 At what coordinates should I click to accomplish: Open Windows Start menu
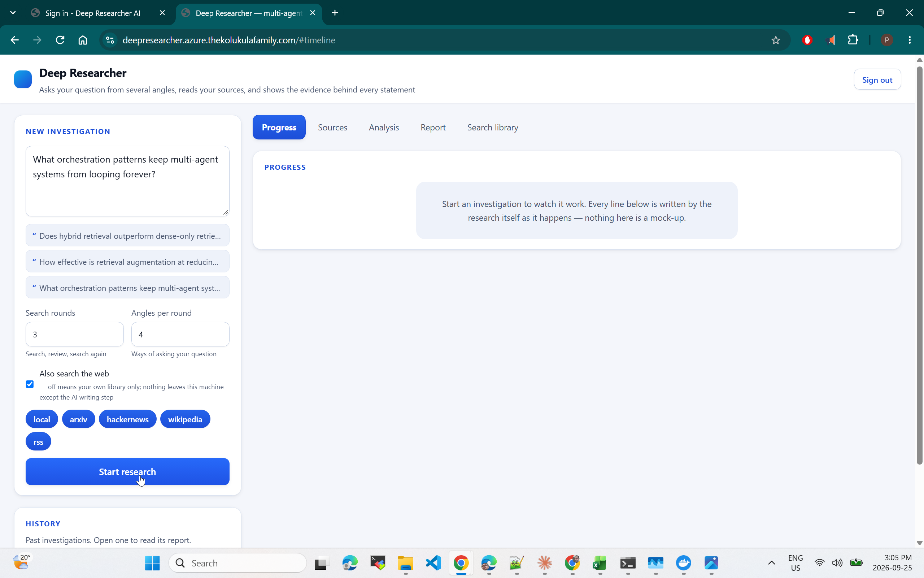click(x=152, y=563)
